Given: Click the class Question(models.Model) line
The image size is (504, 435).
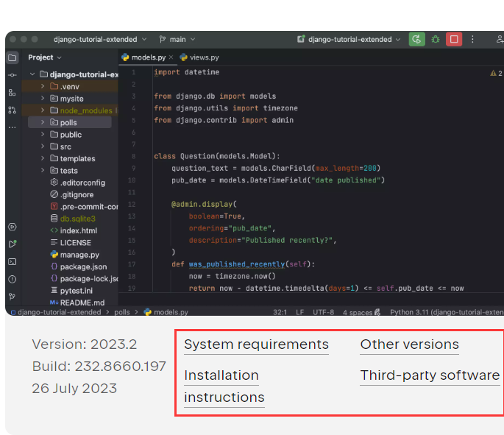Looking at the screenshot, I should [x=217, y=156].
